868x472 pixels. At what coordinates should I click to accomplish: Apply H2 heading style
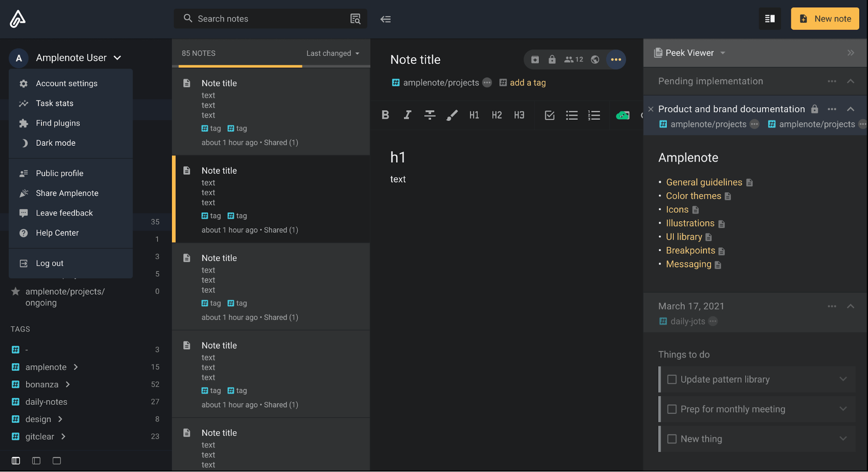pos(496,115)
